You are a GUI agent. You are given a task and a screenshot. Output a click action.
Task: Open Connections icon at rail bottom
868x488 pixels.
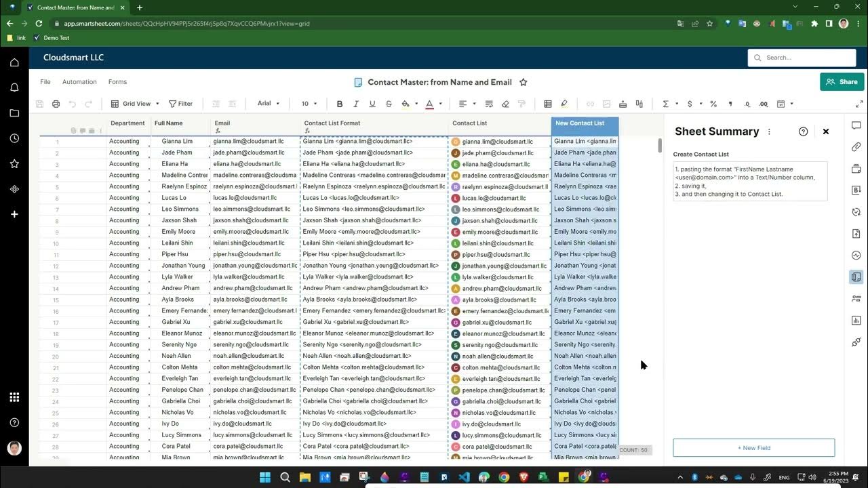pyautogui.click(x=856, y=342)
